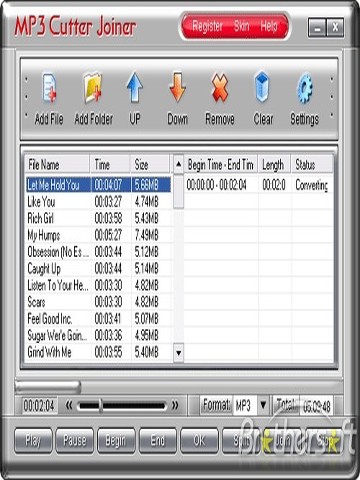
Task: Move the selected file UP with the blue arrow
Action: 135,87
